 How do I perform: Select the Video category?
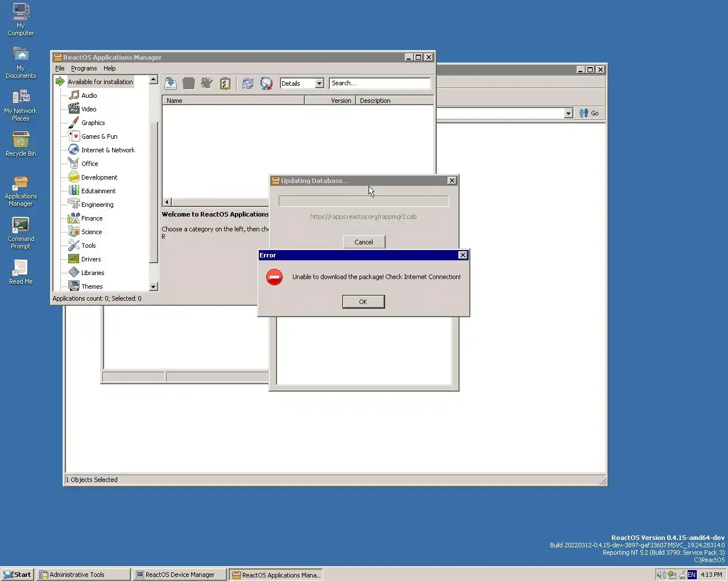[89, 109]
